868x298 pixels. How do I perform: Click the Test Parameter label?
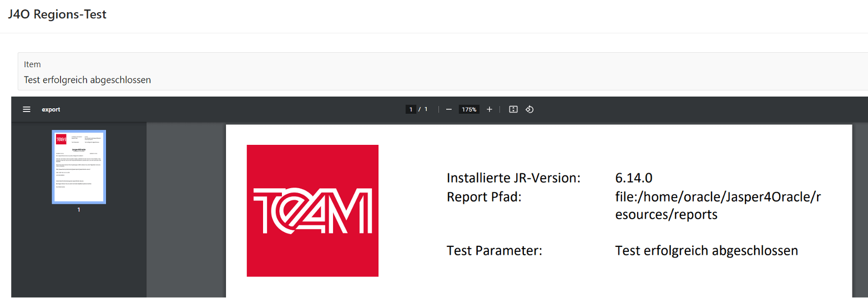tap(494, 251)
